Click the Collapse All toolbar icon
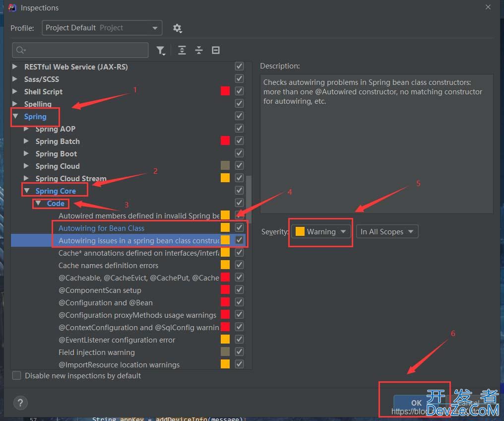This screenshot has width=504, height=421. point(199,50)
